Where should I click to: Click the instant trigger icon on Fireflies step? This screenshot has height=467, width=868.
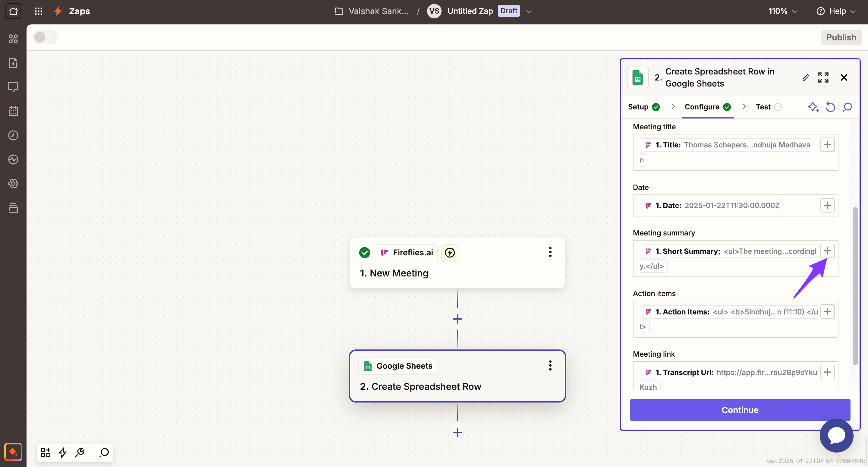pos(450,253)
